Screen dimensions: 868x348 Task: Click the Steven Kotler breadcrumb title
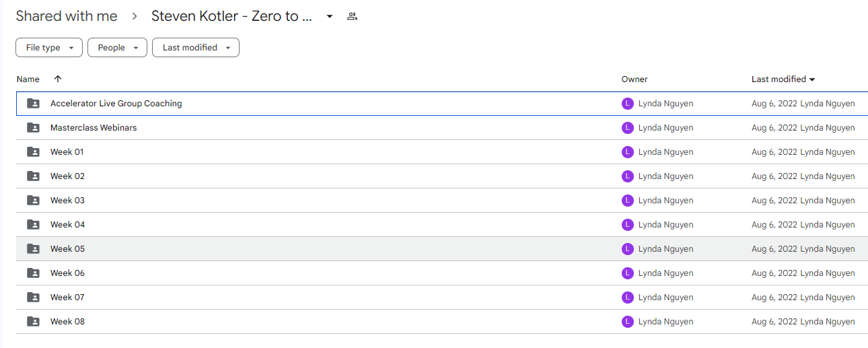coord(232,17)
